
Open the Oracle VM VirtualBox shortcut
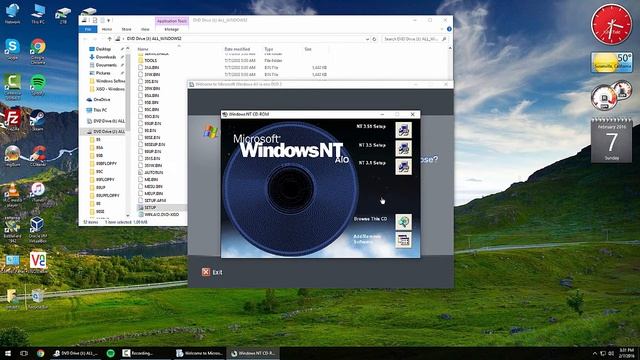pyautogui.click(x=37, y=230)
